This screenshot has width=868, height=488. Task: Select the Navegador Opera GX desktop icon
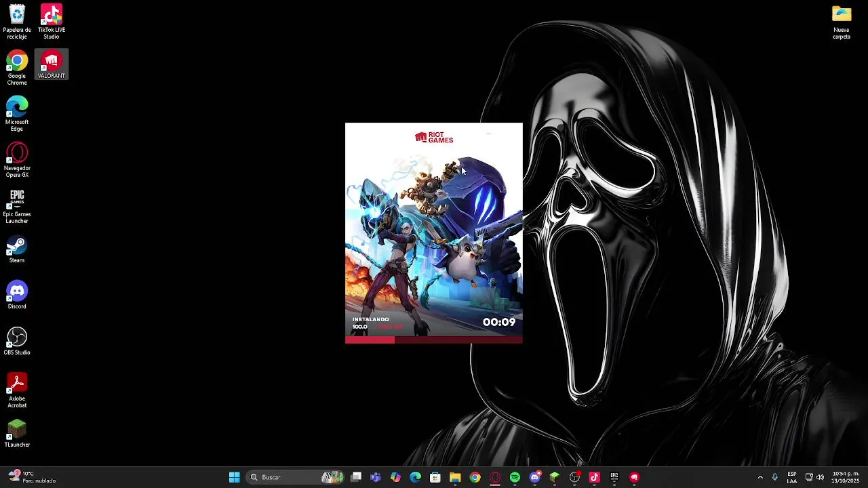pyautogui.click(x=17, y=160)
